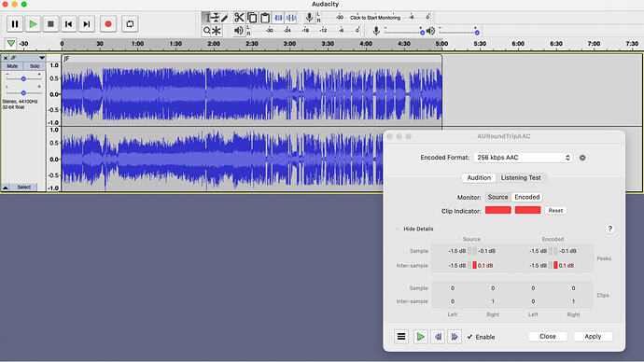Skip forward in the AURoundTripAAC preview
This screenshot has width=644, height=362.
tap(455, 337)
